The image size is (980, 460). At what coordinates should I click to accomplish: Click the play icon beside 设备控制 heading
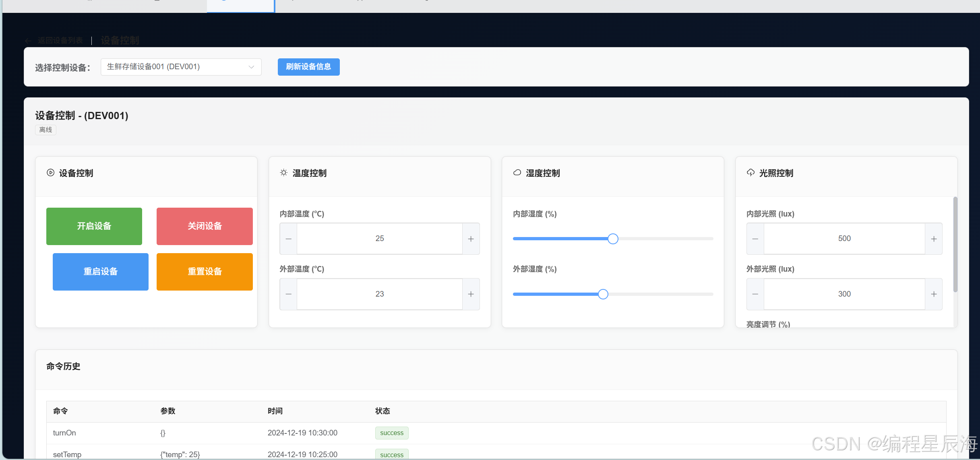[50, 173]
